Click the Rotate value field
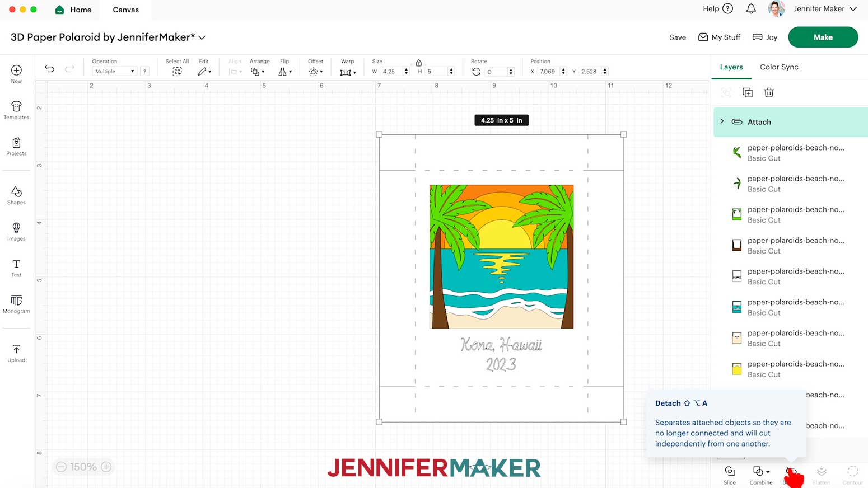Image resolution: width=868 pixels, height=488 pixels. (x=496, y=72)
